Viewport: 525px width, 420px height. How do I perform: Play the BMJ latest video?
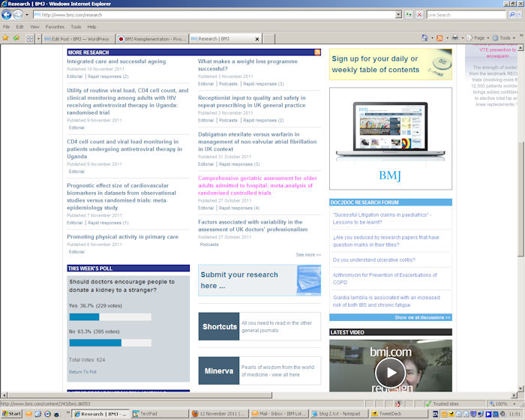tap(390, 370)
